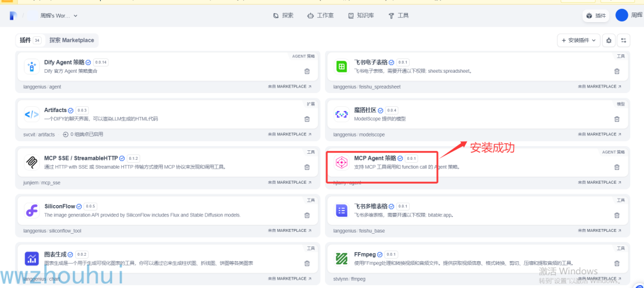The height and width of the screenshot is (288, 644).
Task: Click the trash icon for 魔搭社区 plugin
Action: tap(617, 119)
